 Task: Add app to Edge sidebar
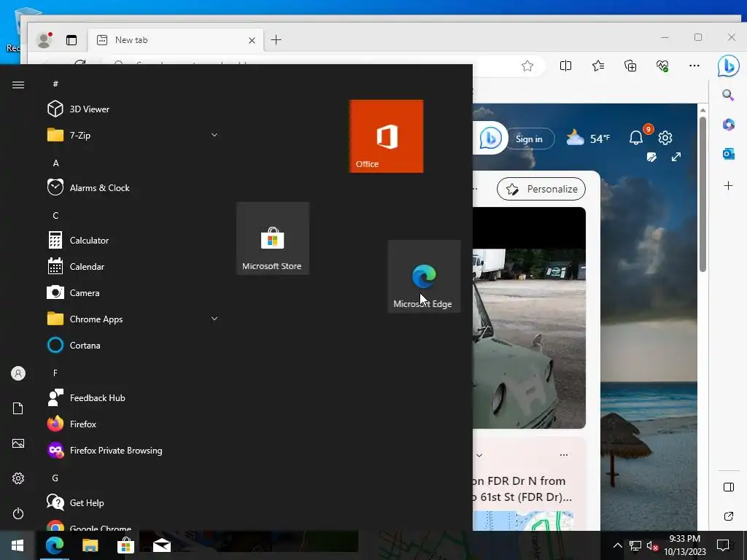729,186
